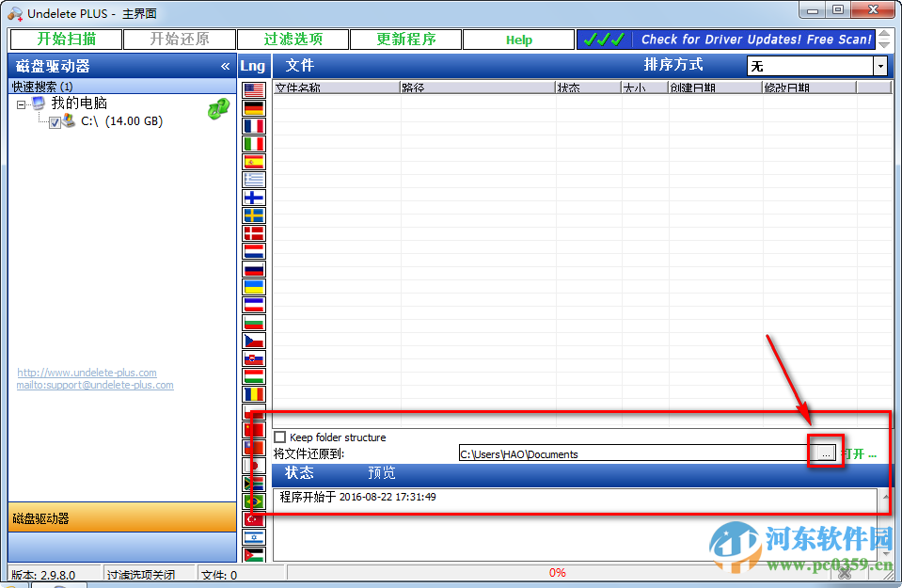Open the undelete-plus.com website link
Viewport: 902px width, 588px height.
click(x=87, y=373)
